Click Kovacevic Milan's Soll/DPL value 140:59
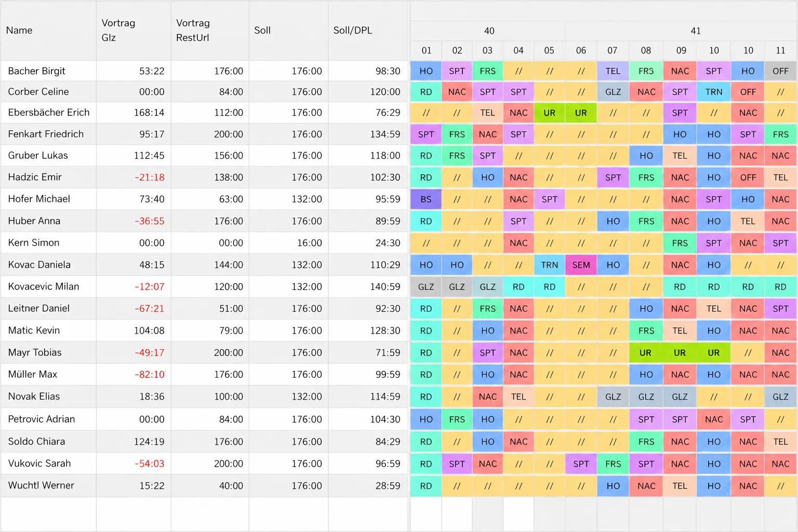 tap(385, 287)
